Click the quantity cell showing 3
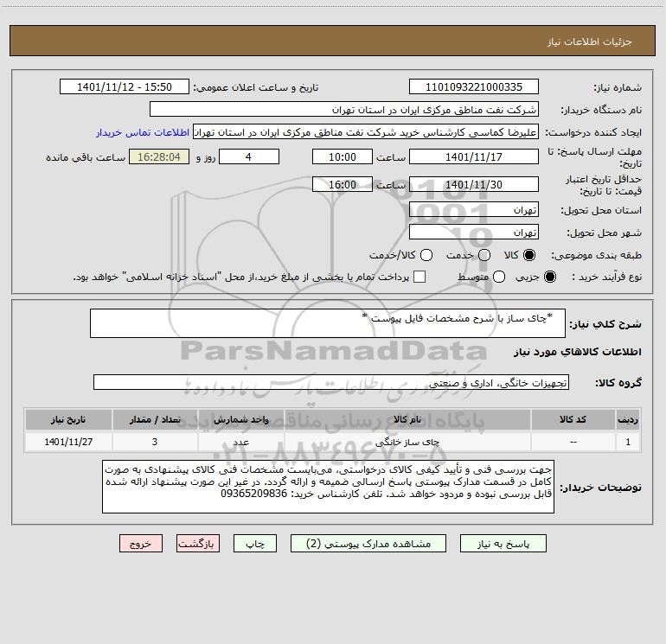The image size is (666, 644). pos(155,442)
